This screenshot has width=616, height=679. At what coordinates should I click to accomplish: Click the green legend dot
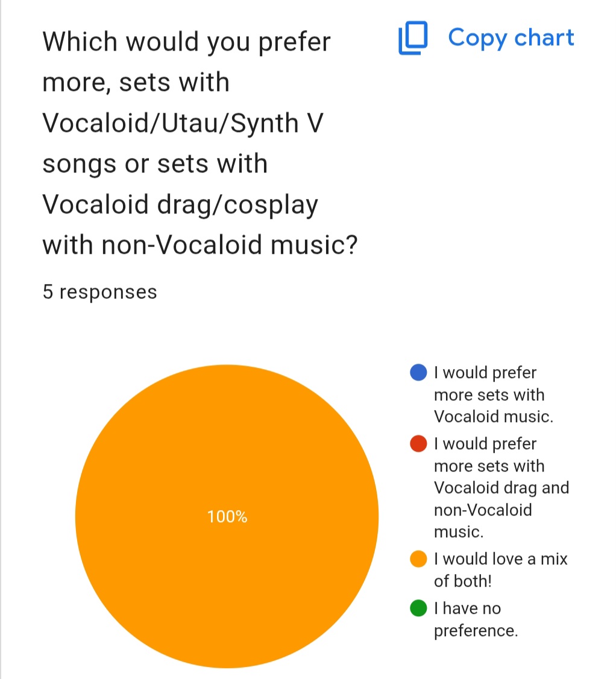pyautogui.click(x=418, y=608)
